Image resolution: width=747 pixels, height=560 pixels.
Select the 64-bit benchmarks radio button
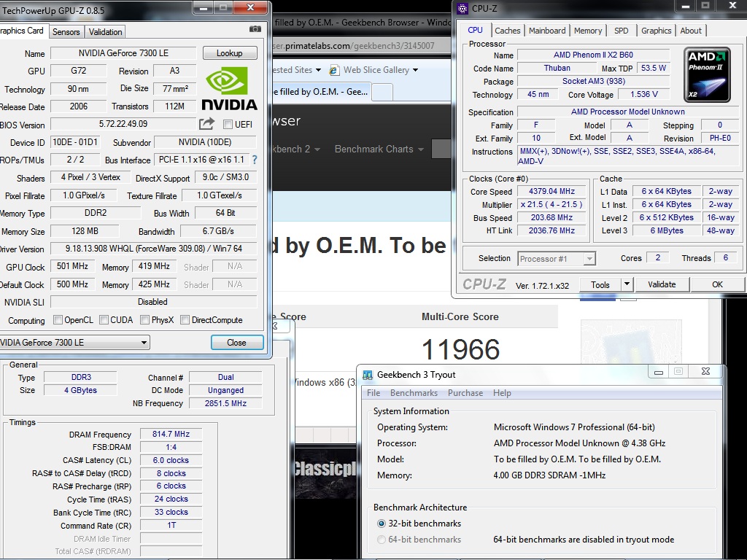(381, 540)
